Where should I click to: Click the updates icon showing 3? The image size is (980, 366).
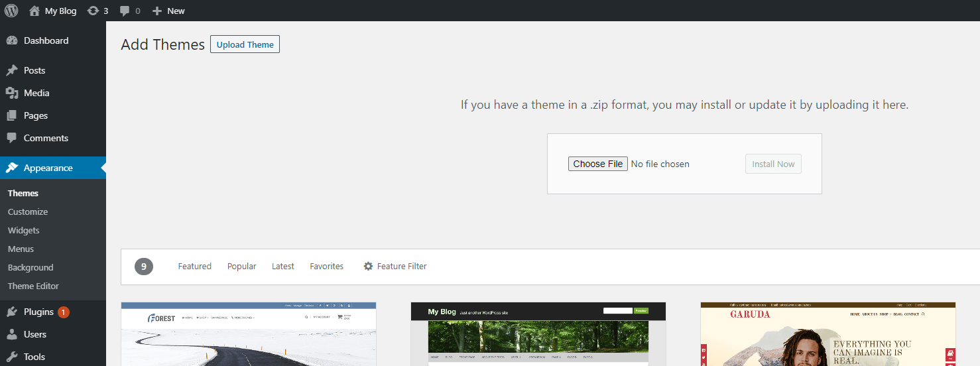click(93, 11)
